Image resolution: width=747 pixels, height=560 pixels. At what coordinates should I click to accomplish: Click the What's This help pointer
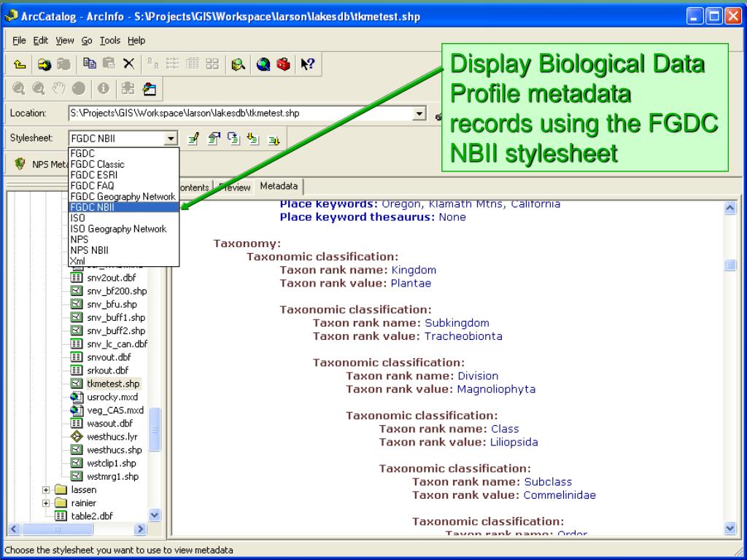[308, 64]
